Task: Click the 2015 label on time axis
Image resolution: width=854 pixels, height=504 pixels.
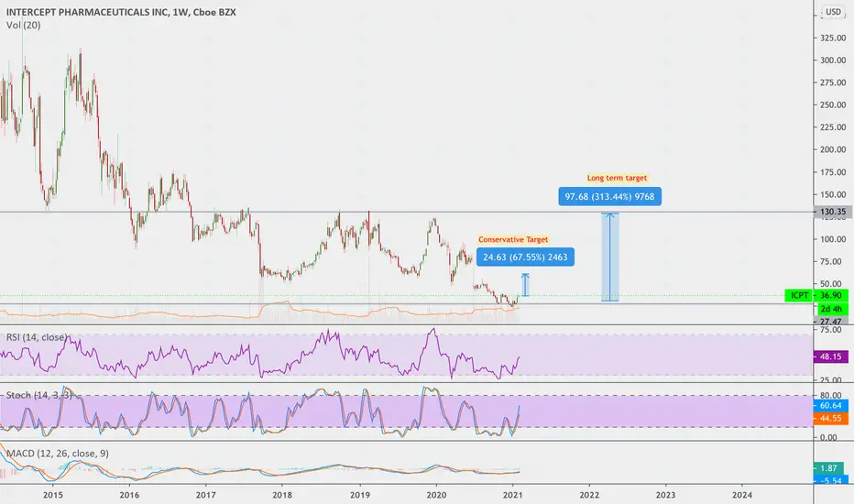Action: click(x=53, y=495)
